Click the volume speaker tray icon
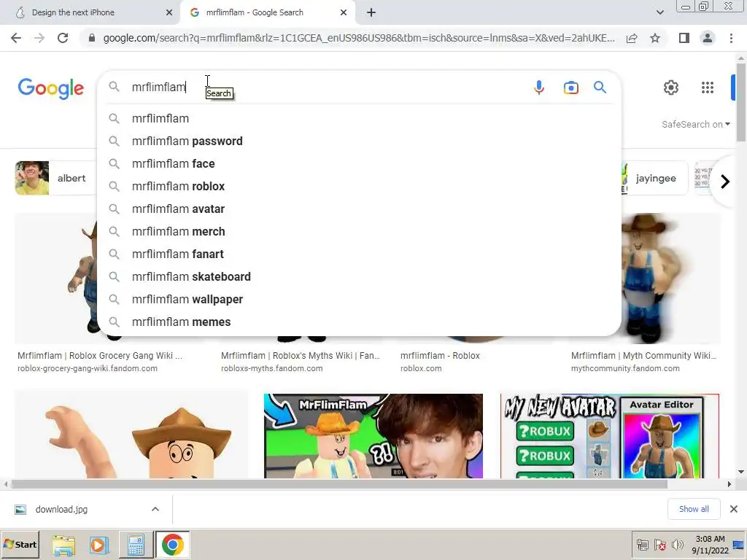This screenshot has height=560, width=747. (677, 545)
